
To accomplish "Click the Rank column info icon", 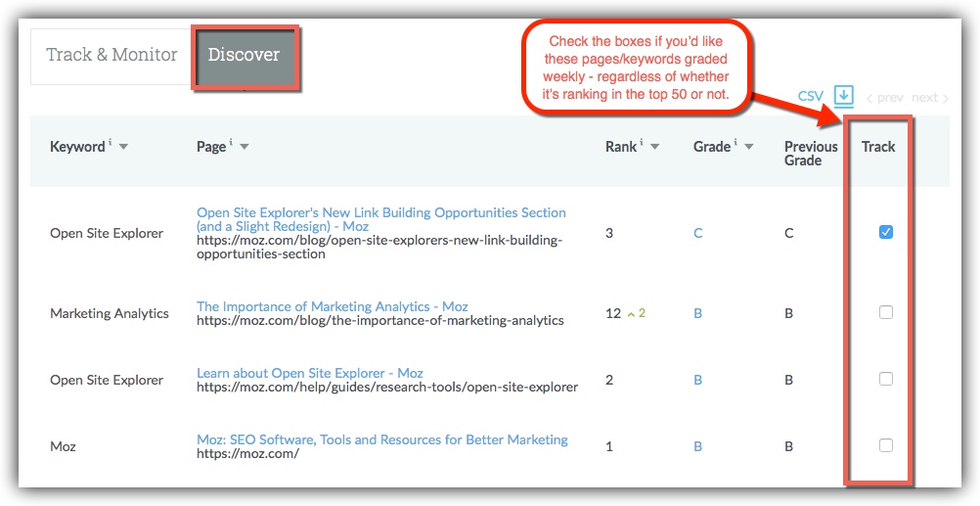I will coord(642,143).
